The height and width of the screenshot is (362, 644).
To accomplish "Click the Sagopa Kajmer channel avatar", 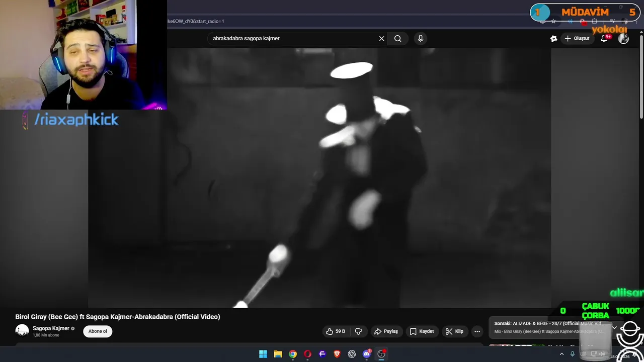I will [22, 330].
